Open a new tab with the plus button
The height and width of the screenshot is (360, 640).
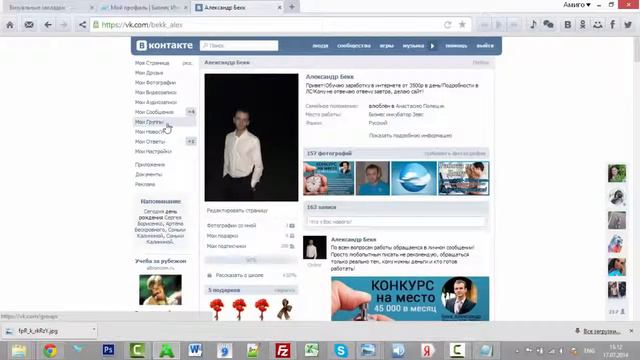(x=292, y=7)
